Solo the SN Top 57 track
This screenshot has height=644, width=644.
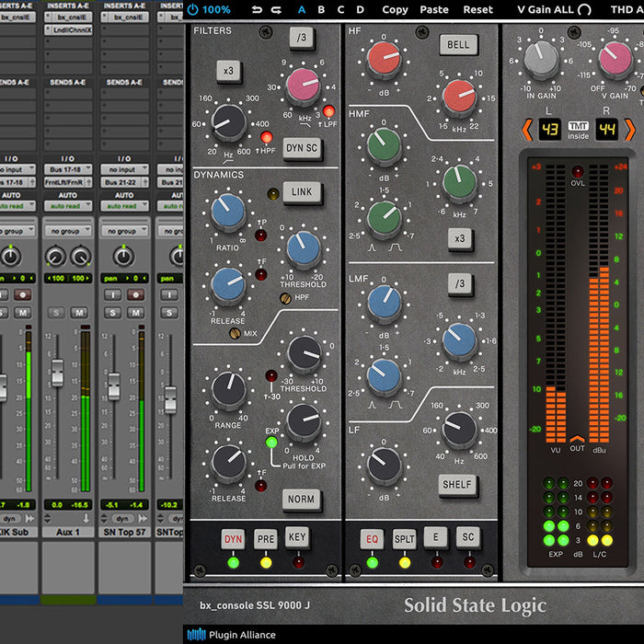click(x=112, y=313)
